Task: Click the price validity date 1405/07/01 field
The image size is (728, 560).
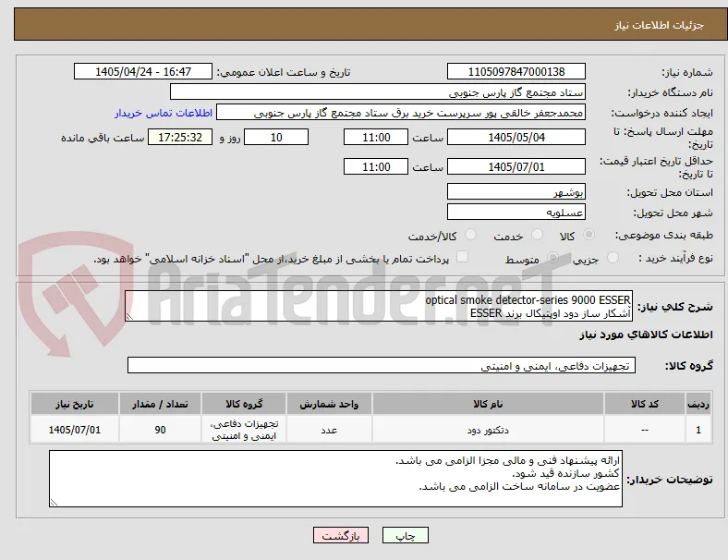Action: (x=516, y=166)
